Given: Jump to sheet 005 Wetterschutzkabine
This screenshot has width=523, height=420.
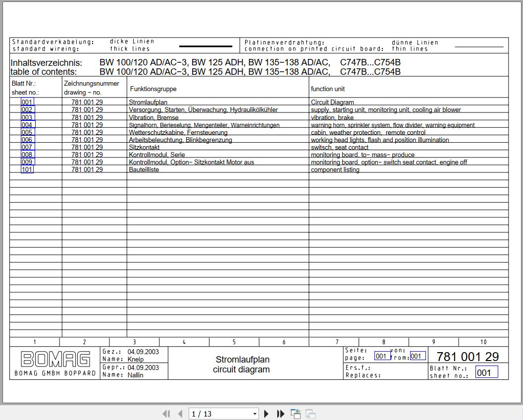Looking at the screenshot, I should [x=27, y=132].
